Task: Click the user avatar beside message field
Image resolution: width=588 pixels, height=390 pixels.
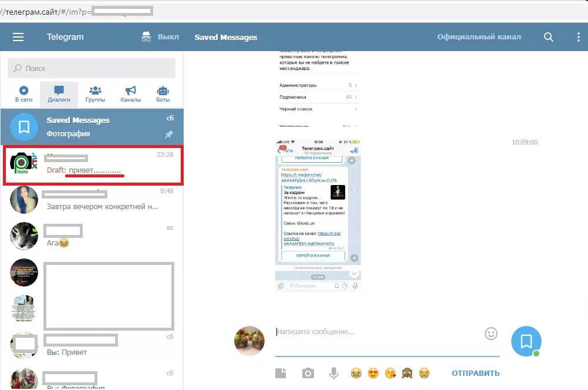Action: [x=249, y=341]
